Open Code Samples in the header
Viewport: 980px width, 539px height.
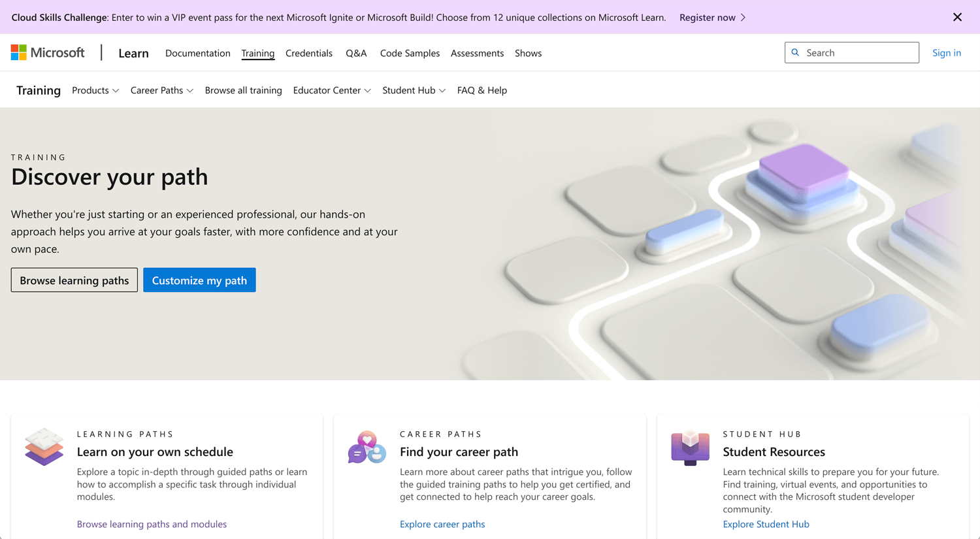410,53
